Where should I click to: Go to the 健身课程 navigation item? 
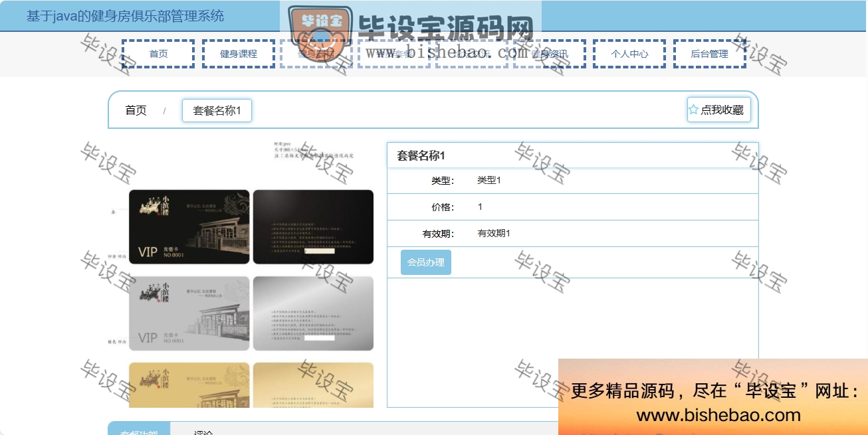(x=239, y=54)
